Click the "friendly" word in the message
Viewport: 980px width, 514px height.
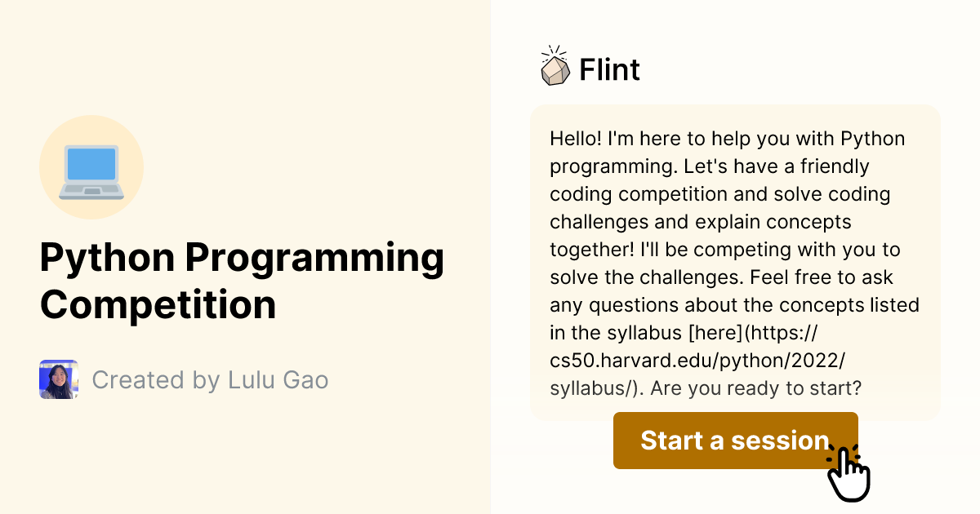(x=829, y=166)
